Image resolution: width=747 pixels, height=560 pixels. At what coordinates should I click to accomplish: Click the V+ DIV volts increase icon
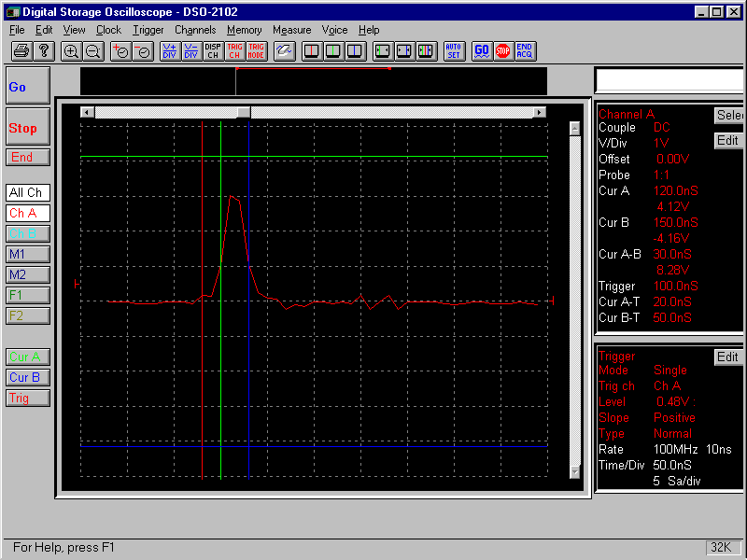point(170,51)
